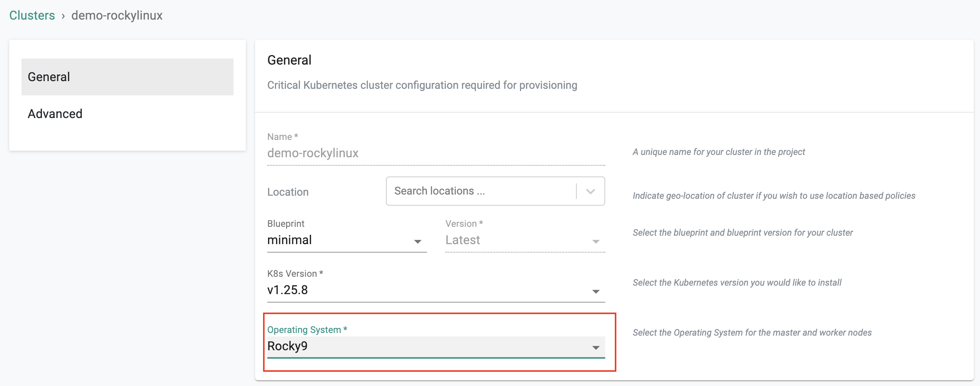This screenshot has height=386, width=980.
Task: Click the demo-rockylinux breadcrumb text
Action: 117,15
